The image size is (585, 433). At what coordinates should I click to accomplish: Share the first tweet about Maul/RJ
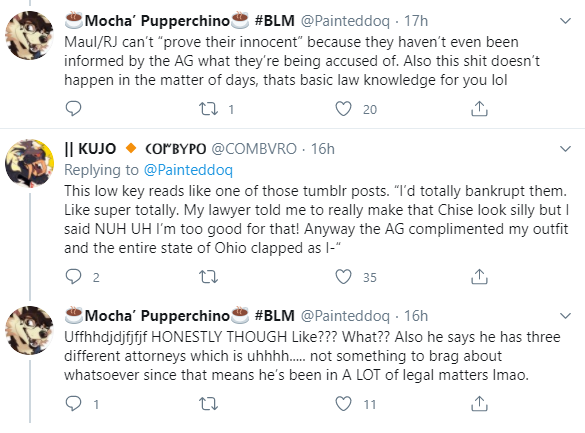[479, 109]
